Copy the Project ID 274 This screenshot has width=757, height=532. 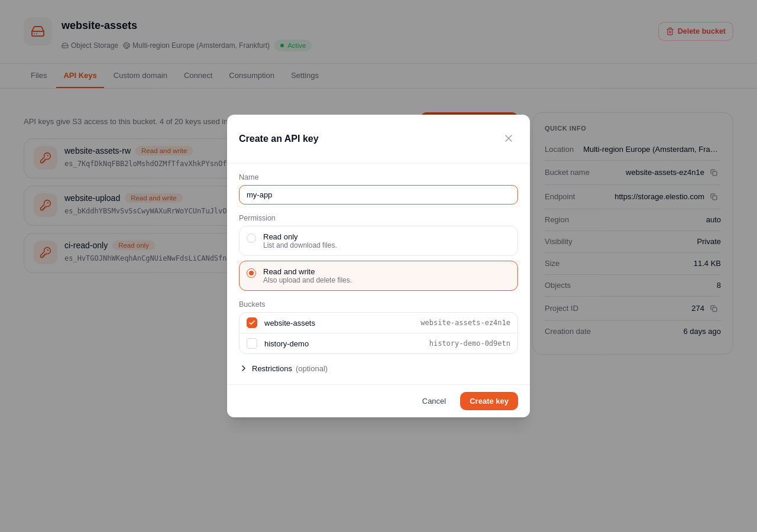pos(714,309)
